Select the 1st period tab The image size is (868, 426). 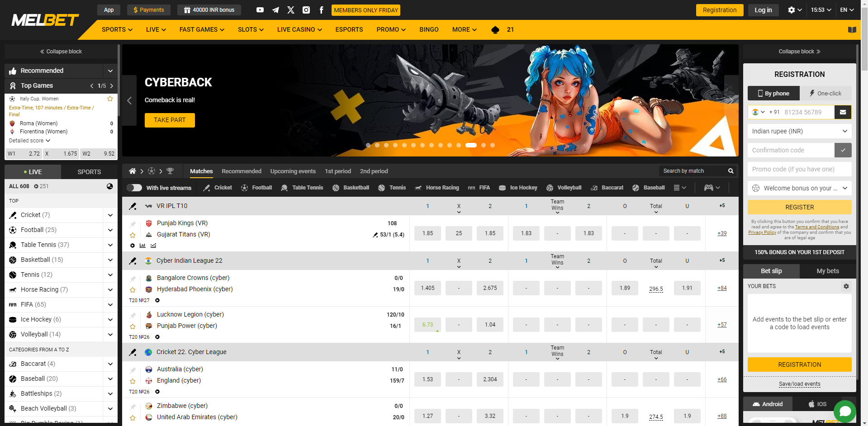tap(337, 171)
